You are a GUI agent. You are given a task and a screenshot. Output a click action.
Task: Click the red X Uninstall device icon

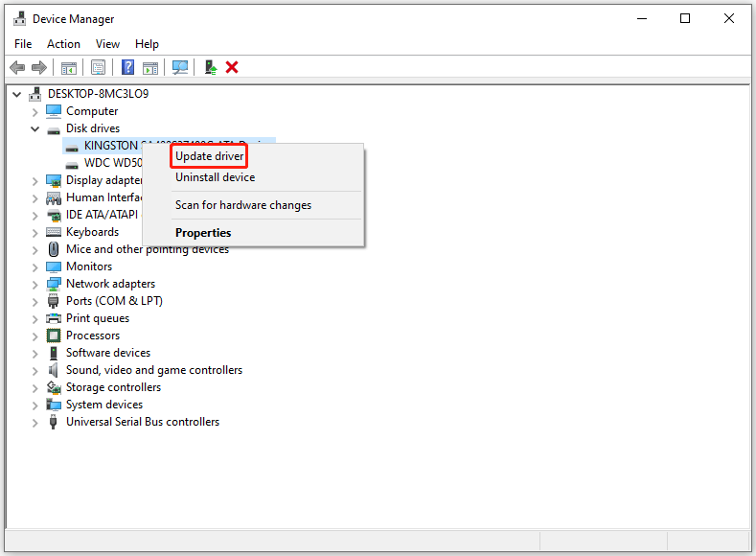232,67
